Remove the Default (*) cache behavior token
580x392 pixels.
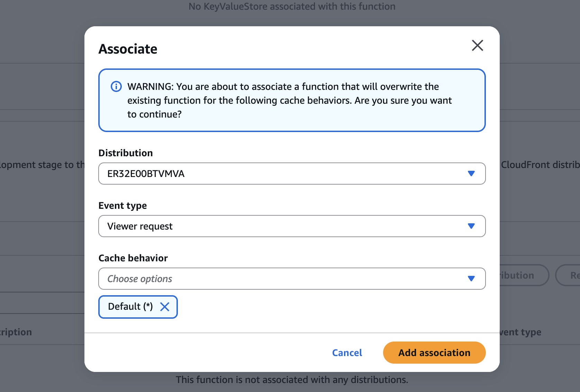[x=165, y=307]
